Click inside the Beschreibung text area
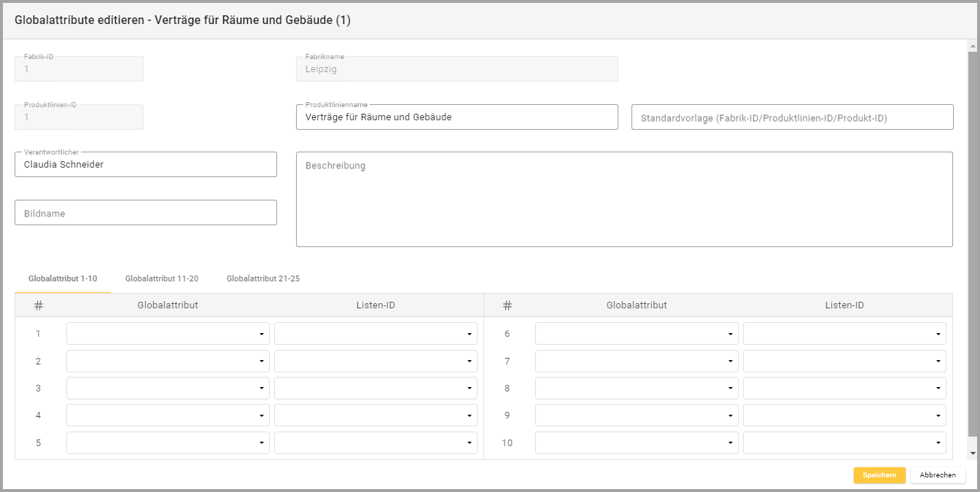This screenshot has width=980, height=492. 624,200
